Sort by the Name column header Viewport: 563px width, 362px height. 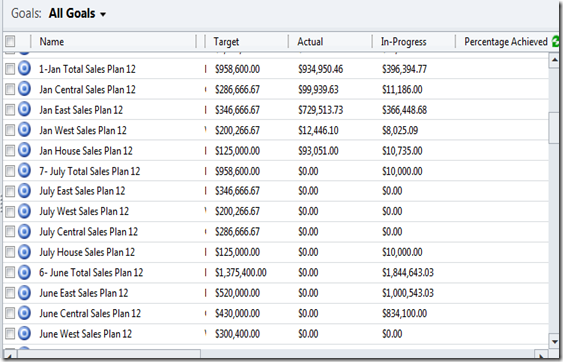[52, 42]
